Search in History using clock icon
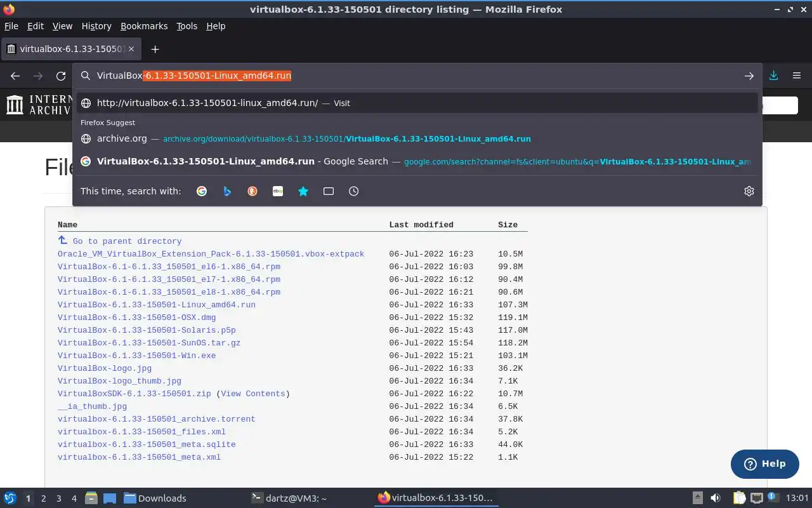This screenshot has height=508, width=812. point(354,191)
